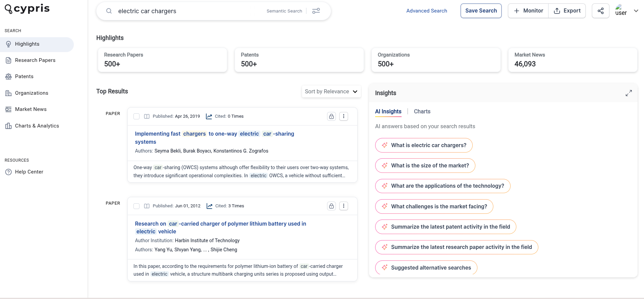
Task: Click the search magnifier icon
Action: click(x=109, y=11)
